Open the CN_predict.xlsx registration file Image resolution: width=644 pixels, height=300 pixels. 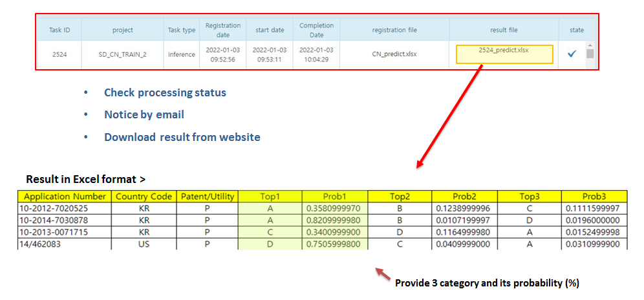[x=394, y=54]
